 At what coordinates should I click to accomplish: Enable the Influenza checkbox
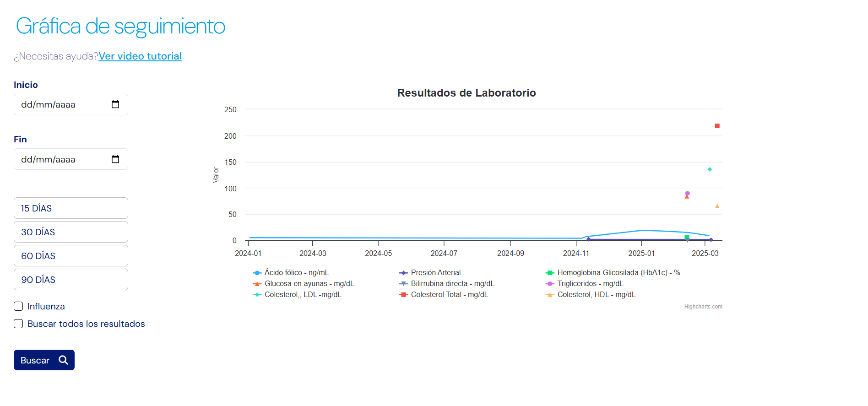[x=18, y=306]
